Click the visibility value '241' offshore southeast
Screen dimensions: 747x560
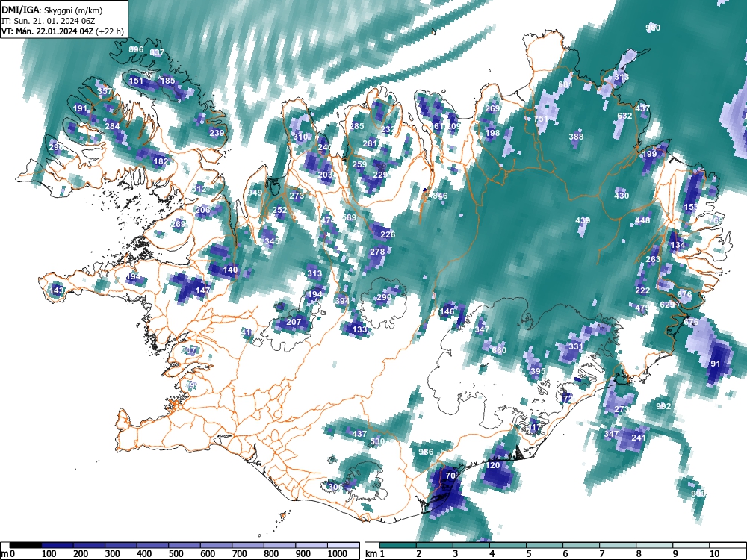[x=639, y=438]
